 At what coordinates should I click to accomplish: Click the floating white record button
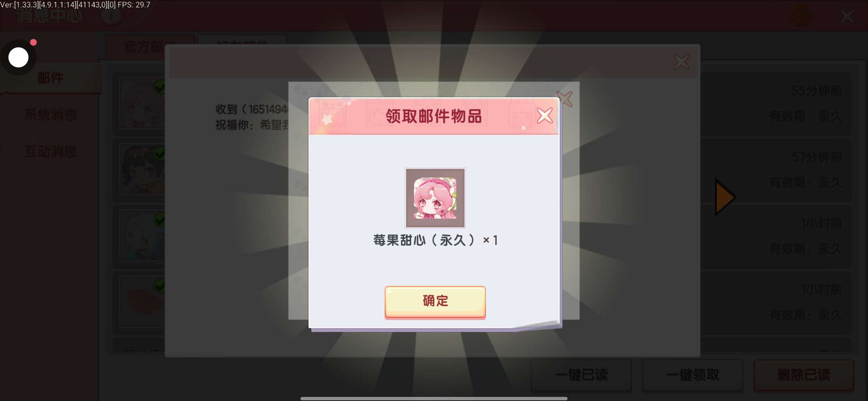[x=19, y=58]
